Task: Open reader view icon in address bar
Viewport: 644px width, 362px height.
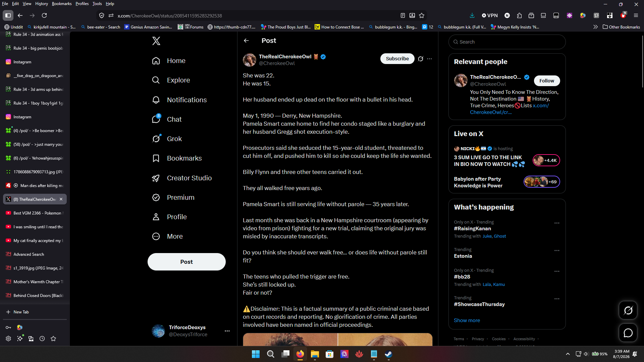Action: [x=403, y=15]
